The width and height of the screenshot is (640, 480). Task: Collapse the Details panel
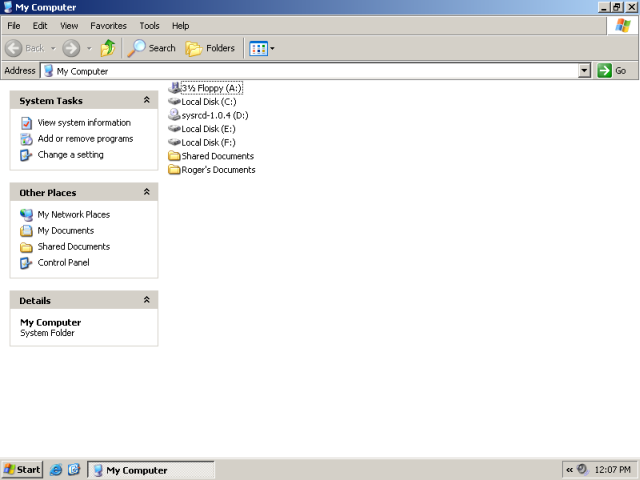click(x=147, y=300)
